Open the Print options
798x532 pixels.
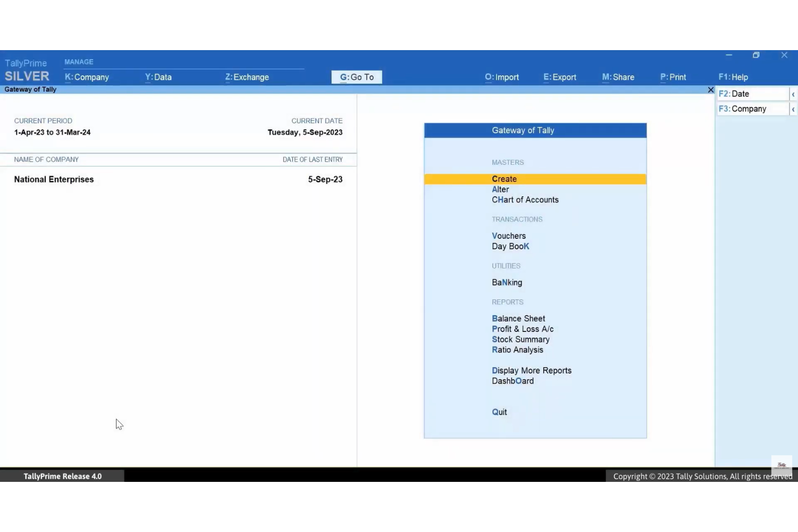tap(672, 77)
